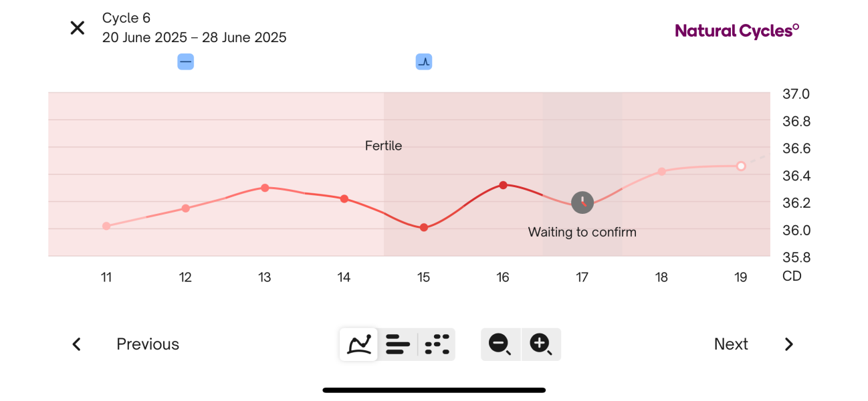This screenshot has width=868, height=401.
Task: Tap the blue peak marker above day 15
Action: click(423, 62)
